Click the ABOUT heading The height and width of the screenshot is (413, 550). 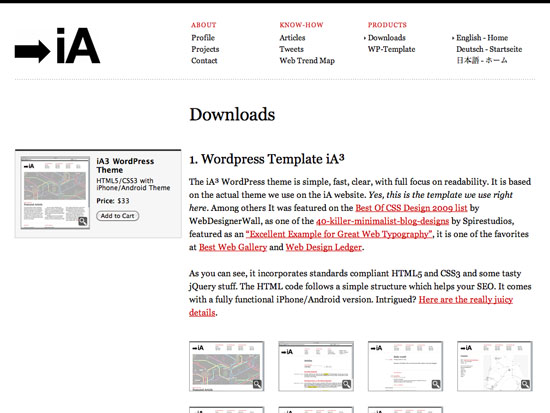[x=203, y=25]
